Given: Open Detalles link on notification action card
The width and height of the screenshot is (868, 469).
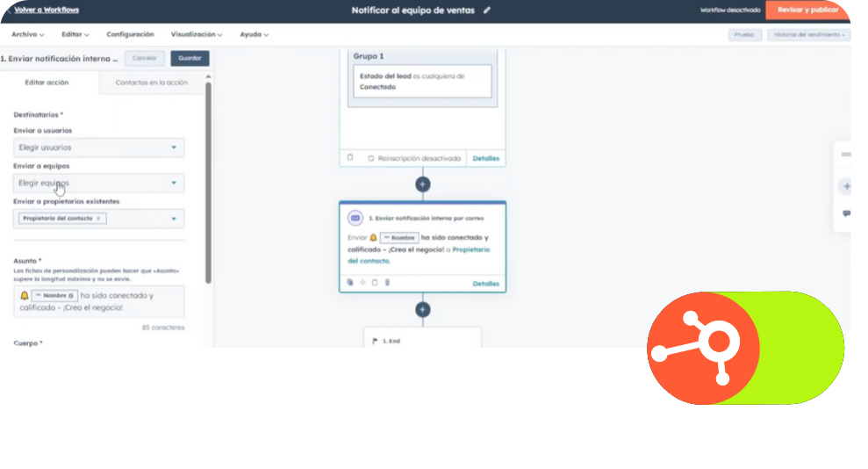Looking at the screenshot, I should click(486, 284).
